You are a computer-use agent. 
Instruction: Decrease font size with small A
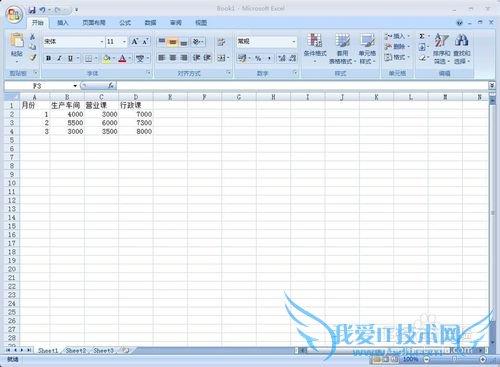[x=145, y=42]
